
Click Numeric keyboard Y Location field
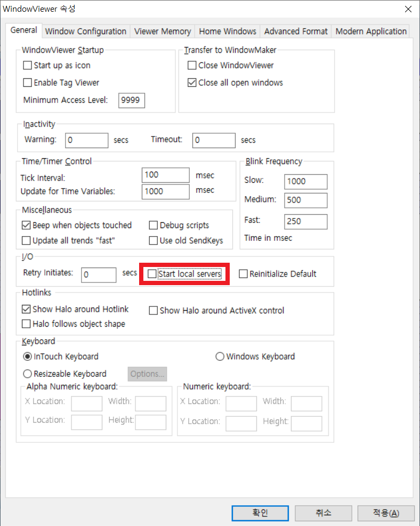pos(241,424)
